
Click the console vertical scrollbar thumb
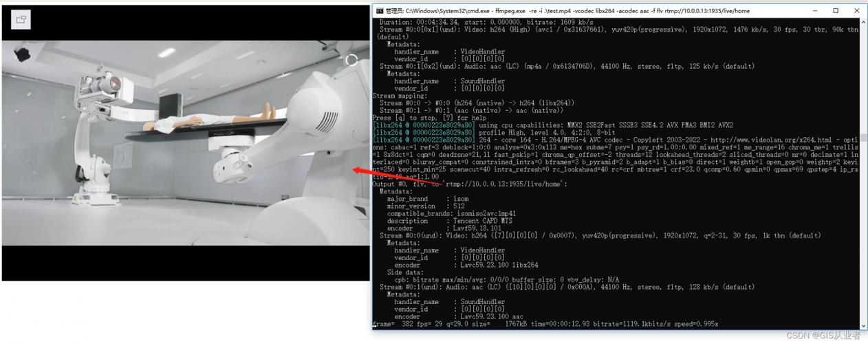[863, 138]
